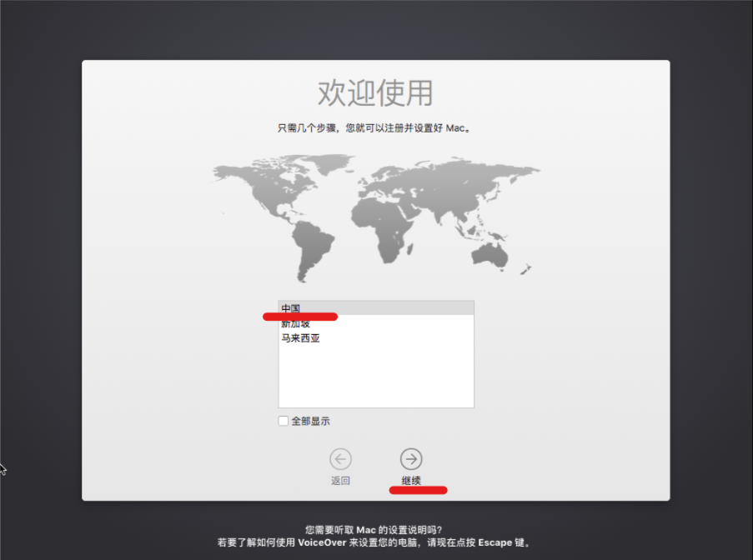753x560 pixels.
Task: Click the 返回 label
Action: tap(340, 480)
